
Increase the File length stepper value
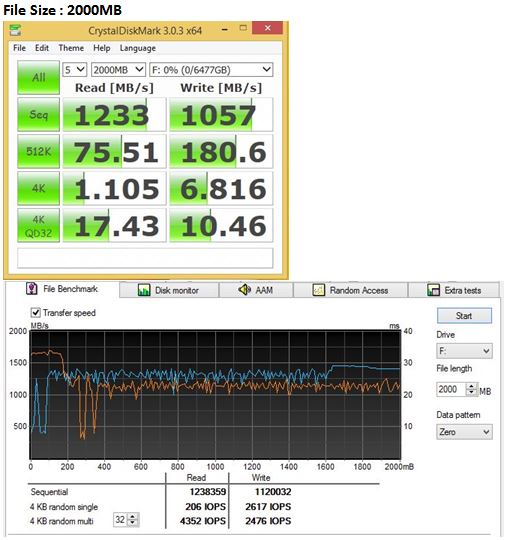(x=471, y=386)
